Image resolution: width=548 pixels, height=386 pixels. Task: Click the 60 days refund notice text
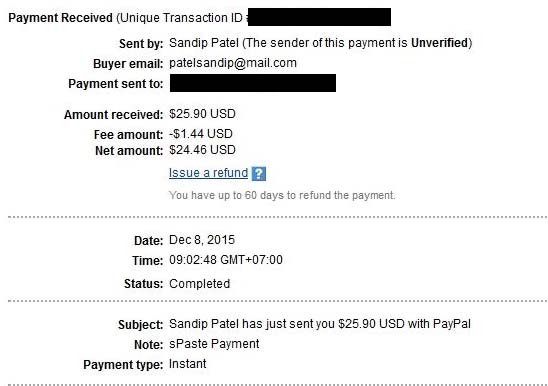[282, 195]
